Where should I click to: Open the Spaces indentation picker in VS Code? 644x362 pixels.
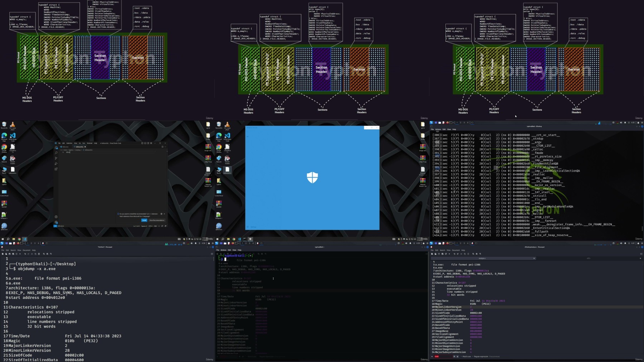click(144, 226)
